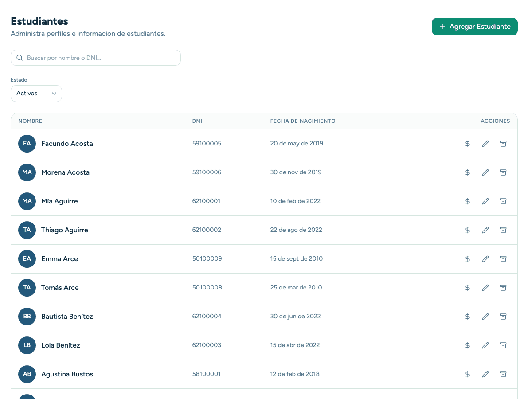532x399 pixels.
Task: Click the AB avatar of Agustina Bustos
Action: [x=27, y=374]
